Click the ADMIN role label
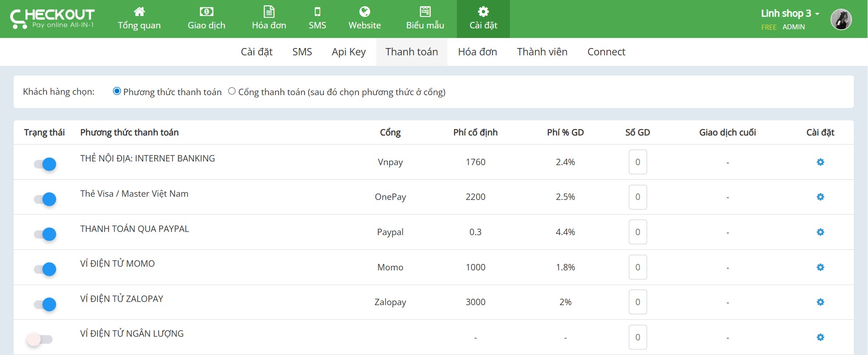868x355 pixels. 793,27
